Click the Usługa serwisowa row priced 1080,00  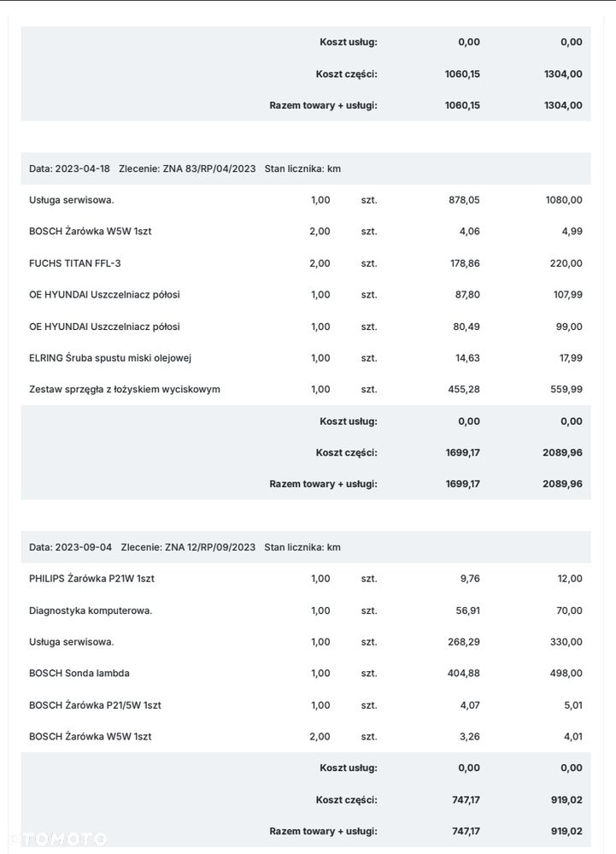(x=306, y=200)
